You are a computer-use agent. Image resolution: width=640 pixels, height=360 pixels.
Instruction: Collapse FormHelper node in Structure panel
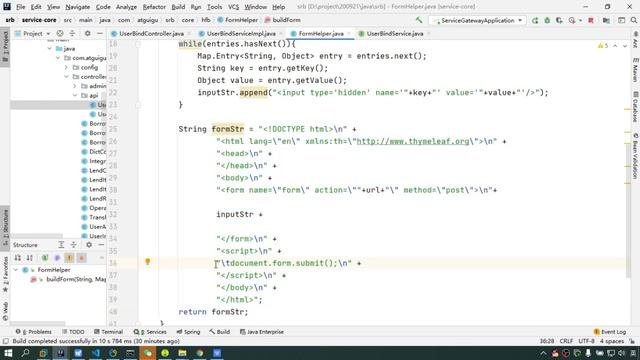16,270
